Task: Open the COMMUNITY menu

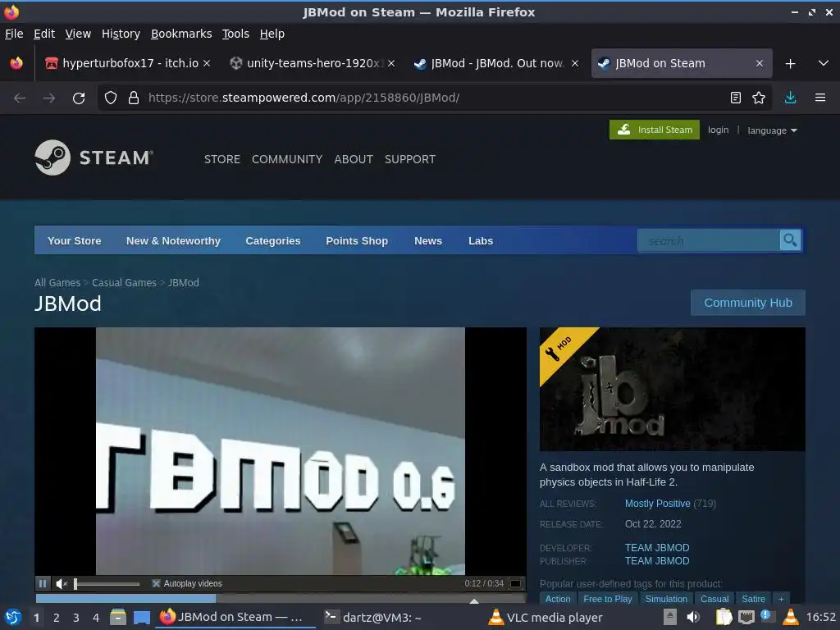Action: 287,159
